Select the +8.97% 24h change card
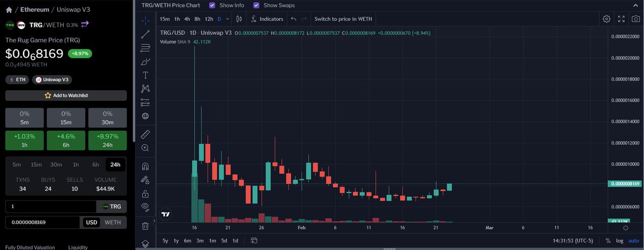644x250 pixels. pos(107,140)
